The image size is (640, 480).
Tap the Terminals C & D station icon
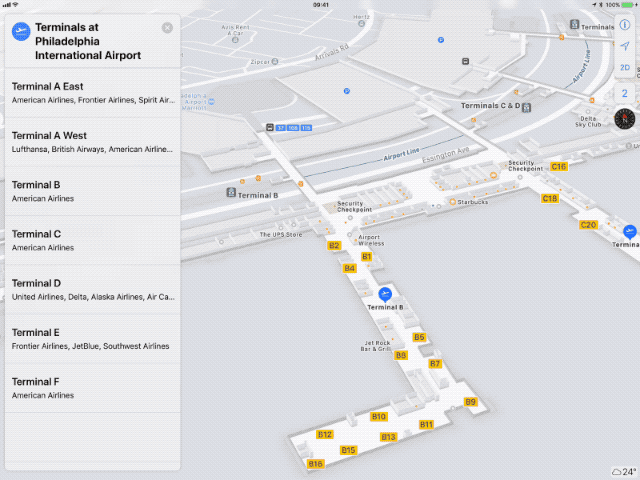(527, 108)
